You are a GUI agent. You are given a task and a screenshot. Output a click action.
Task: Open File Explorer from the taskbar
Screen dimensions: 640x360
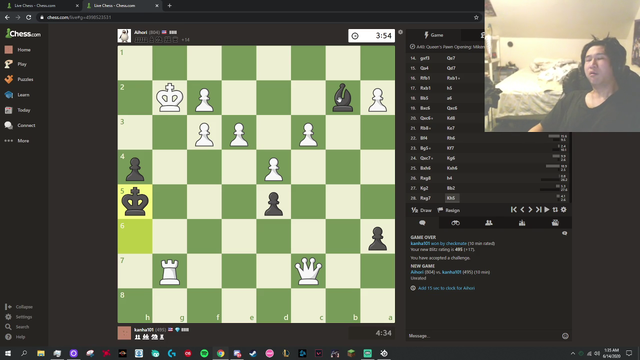click(41, 353)
